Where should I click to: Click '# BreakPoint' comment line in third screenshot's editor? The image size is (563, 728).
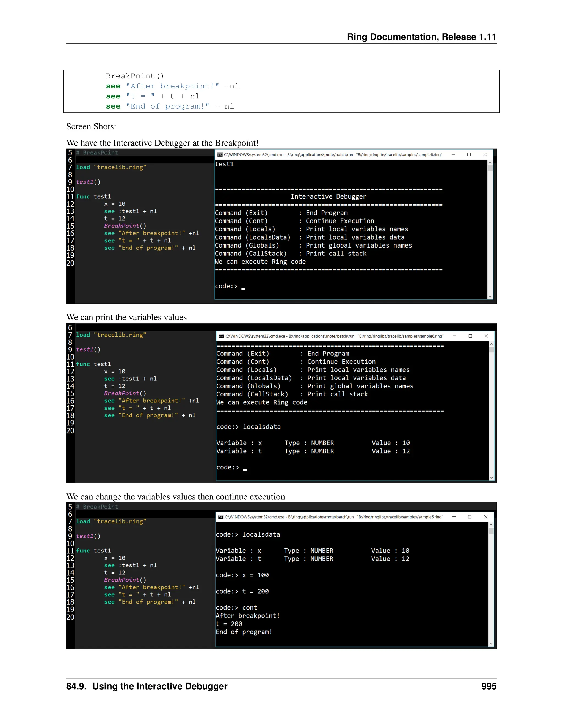[x=97, y=507]
